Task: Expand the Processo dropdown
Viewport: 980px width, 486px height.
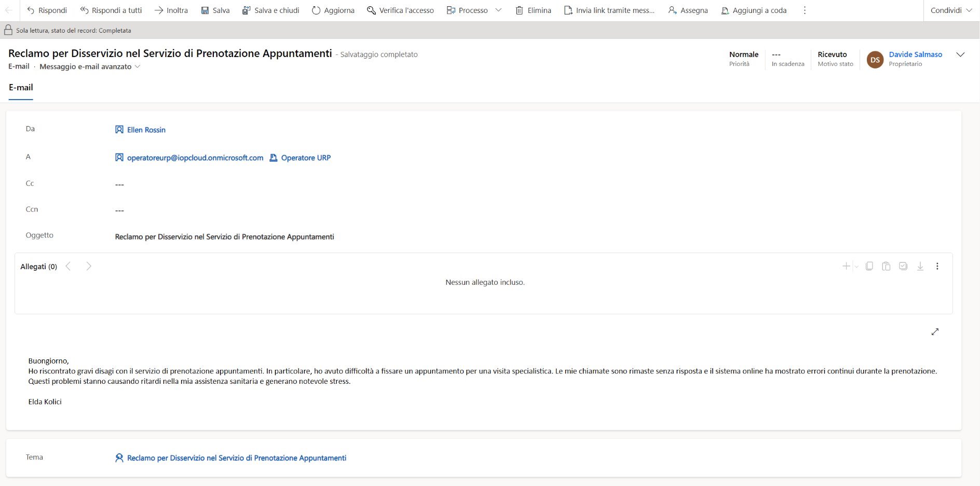Action: (498, 10)
